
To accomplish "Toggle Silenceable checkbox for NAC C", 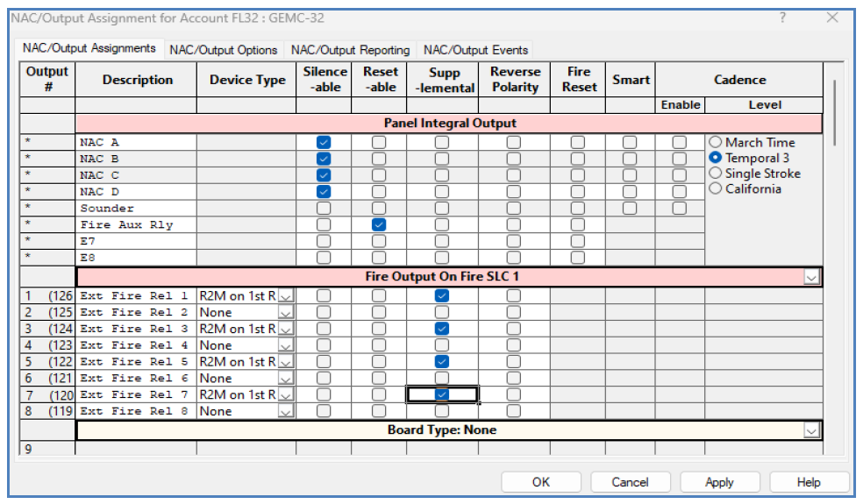I will tap(324, 175).
